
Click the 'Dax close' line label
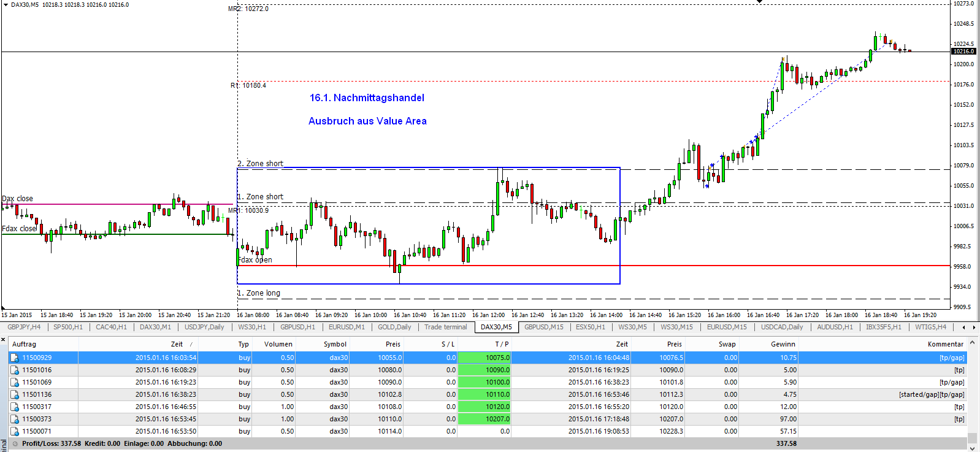[x=17, y=199]
